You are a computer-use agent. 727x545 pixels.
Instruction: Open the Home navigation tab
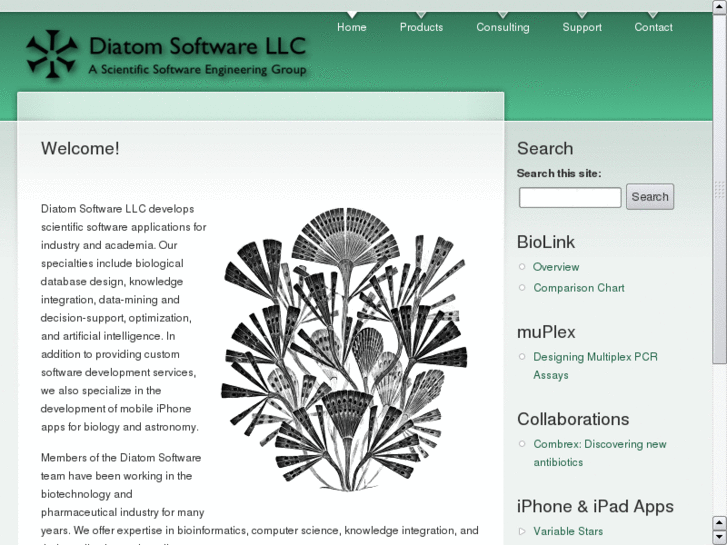351,27
